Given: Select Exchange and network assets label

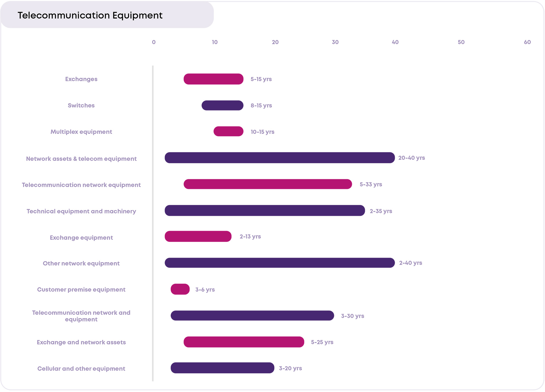Looking at the screenshot, I should click(81, 342).
